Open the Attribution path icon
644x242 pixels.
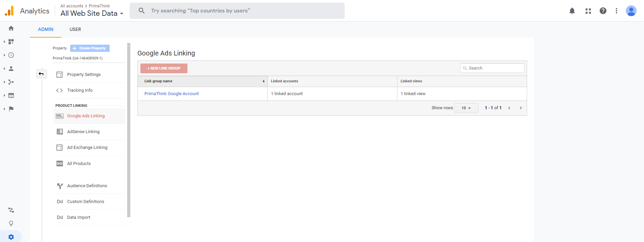pos(11,210)
